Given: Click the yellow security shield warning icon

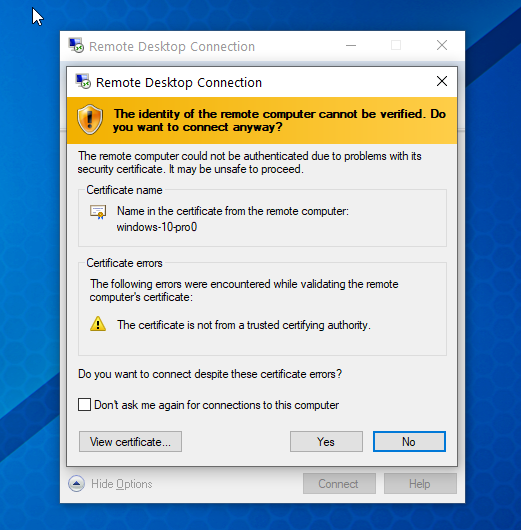Looking at the screenshot, I should point(90,119).
